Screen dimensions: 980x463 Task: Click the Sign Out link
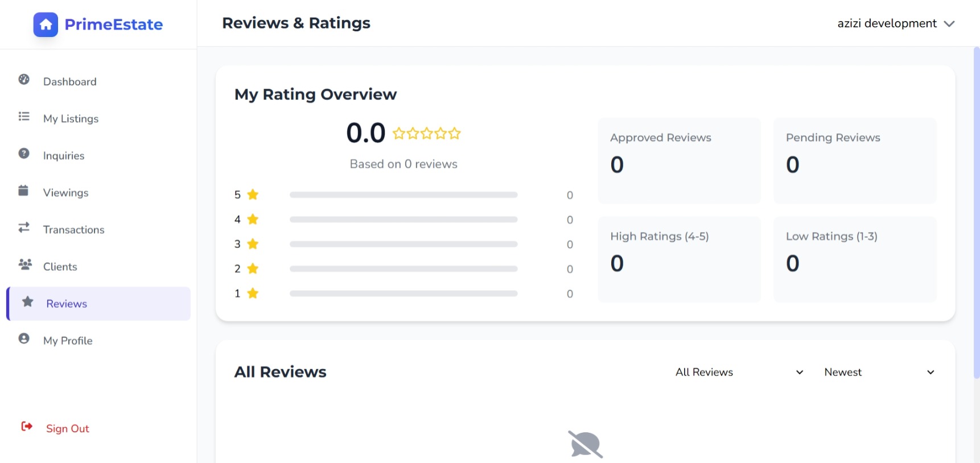68,429
